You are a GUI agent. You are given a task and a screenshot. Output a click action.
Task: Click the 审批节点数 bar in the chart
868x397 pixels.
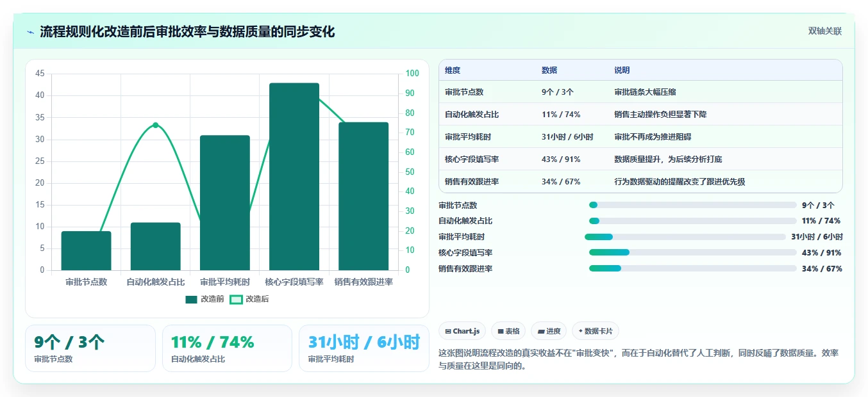[87, 250]
